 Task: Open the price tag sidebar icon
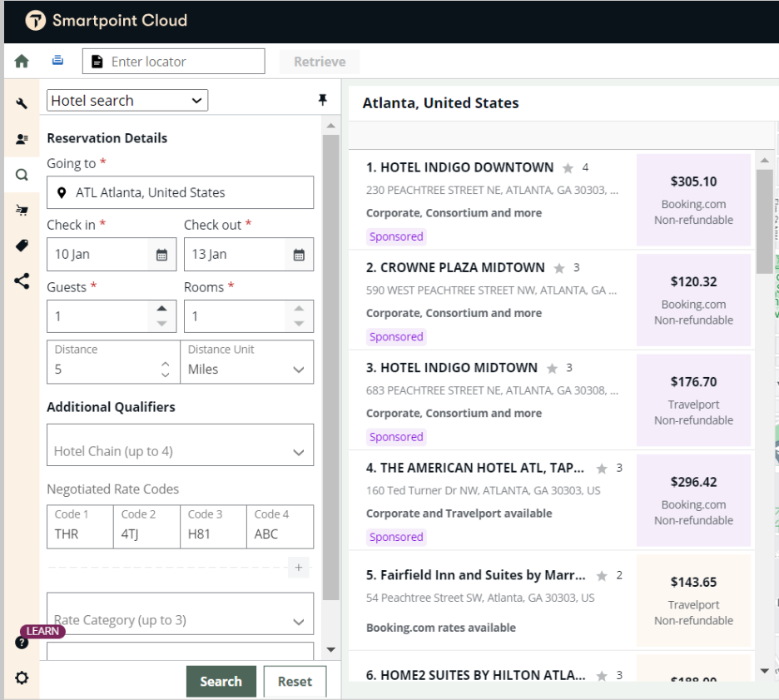[x=22, y=246]
